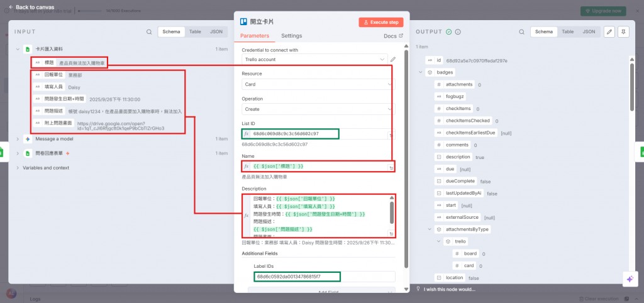Collapse the trello object in output
The height and width of the screenshot is (303, 644).
tap(438, 241)
